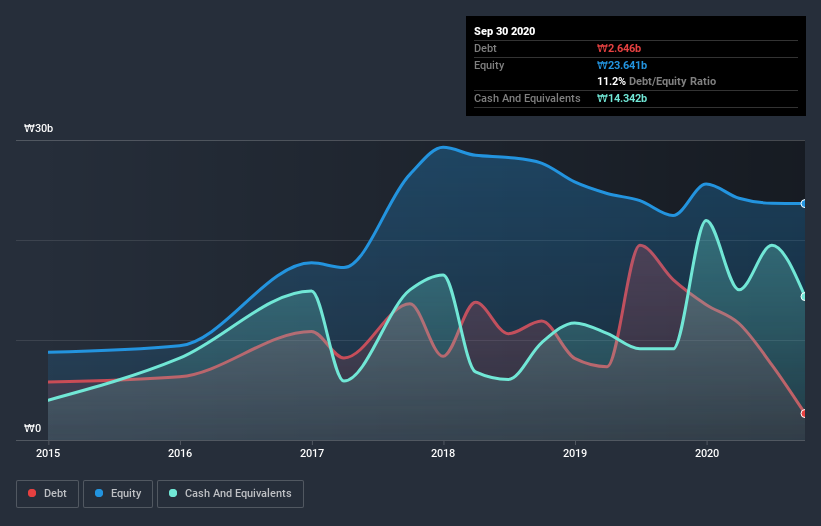Click the Equity row label in tooltip

489,65
